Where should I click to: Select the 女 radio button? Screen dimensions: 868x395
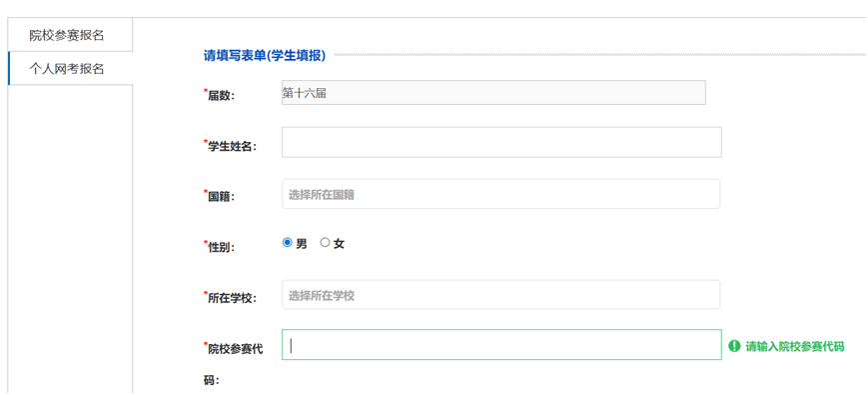pyautogui.click(x=325, y=243)
